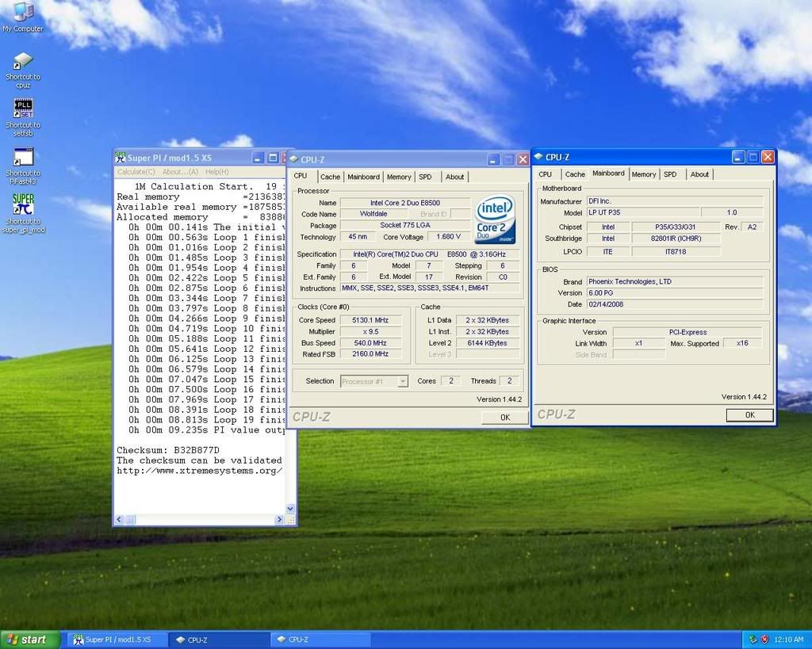Click the Core Speed 5130.1 MHz field
The width and height of the screenshot is (812, 649).
[370, 320]
